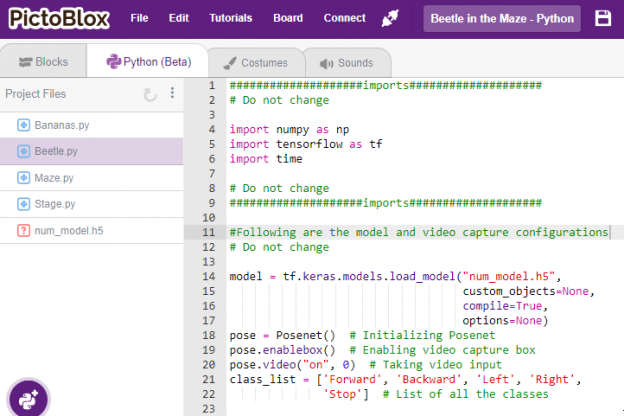Refresh the Project Files list
Screen dimensions: 624x416
click(x=150, y=95)
